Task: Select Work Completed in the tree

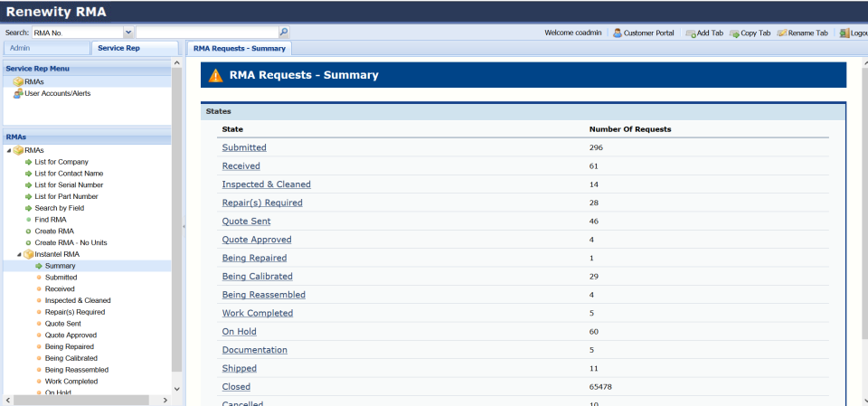Action: [x=71, y=382]
